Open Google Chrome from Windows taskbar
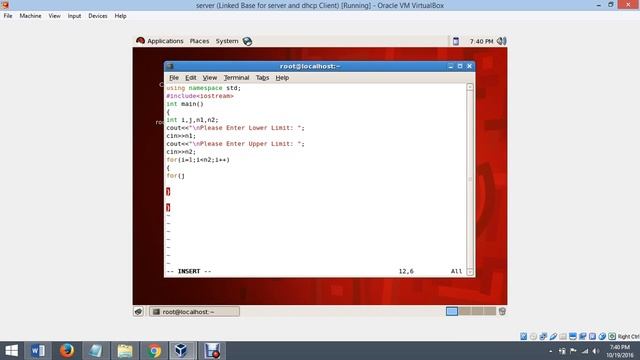 [154, 351]
